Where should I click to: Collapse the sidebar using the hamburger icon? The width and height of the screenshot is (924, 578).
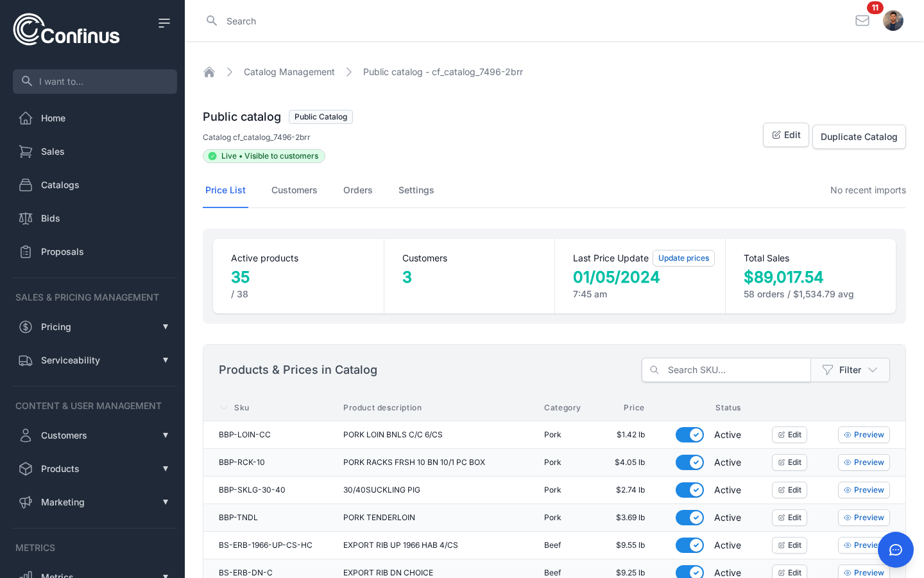point(164,22)
